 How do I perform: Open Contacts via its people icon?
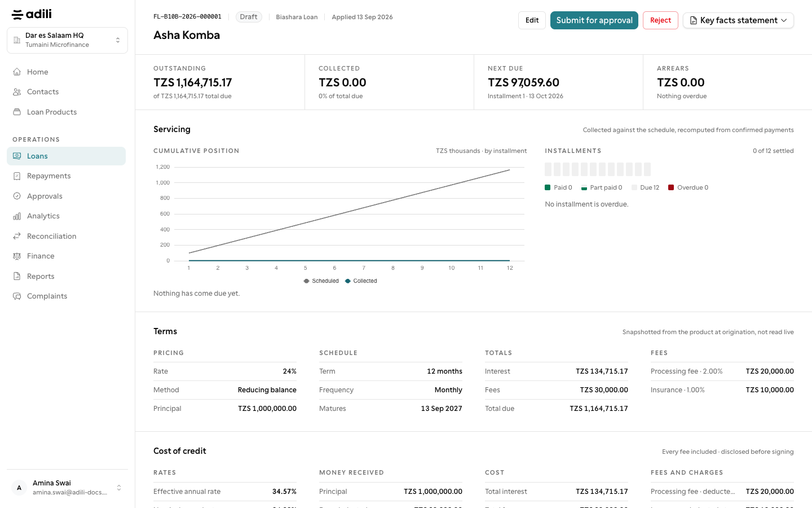pyautogui.click(x=17, y=92)
